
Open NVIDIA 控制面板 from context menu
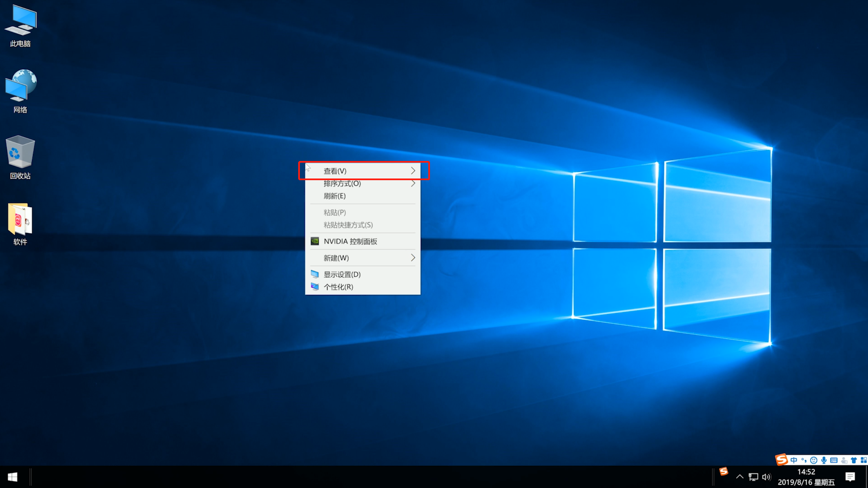pos(363,241)
